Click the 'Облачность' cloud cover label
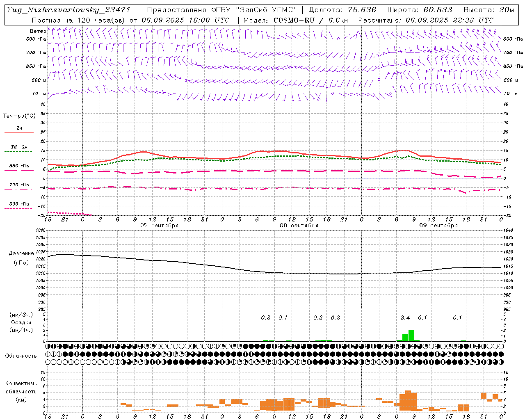 [x=21, y=356]
